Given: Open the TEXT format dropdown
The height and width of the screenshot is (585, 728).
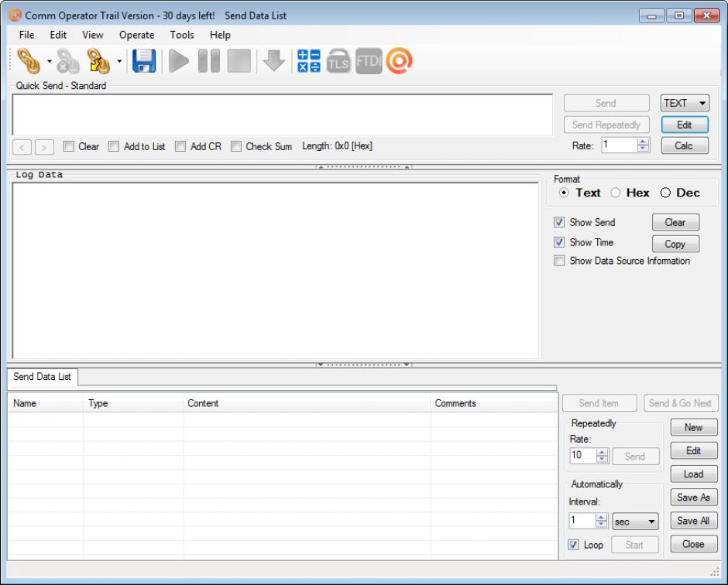Looking at the screenshot, I should coord(685,103).
